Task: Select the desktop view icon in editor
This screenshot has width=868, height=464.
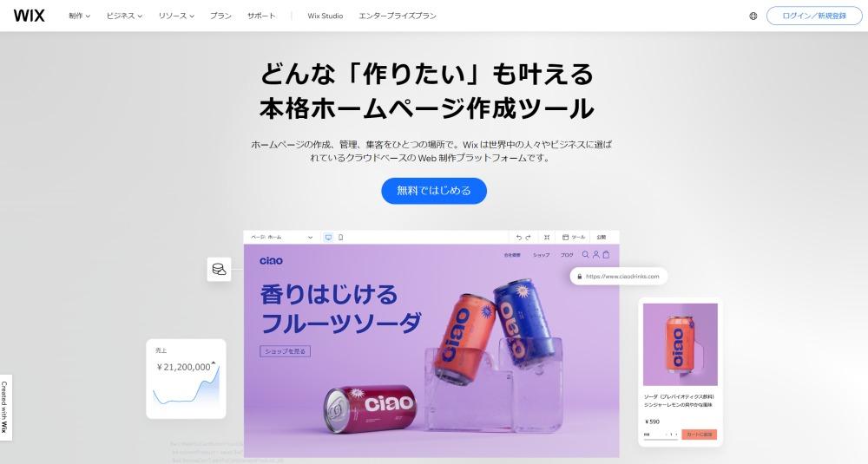Action: click(328, 238)
